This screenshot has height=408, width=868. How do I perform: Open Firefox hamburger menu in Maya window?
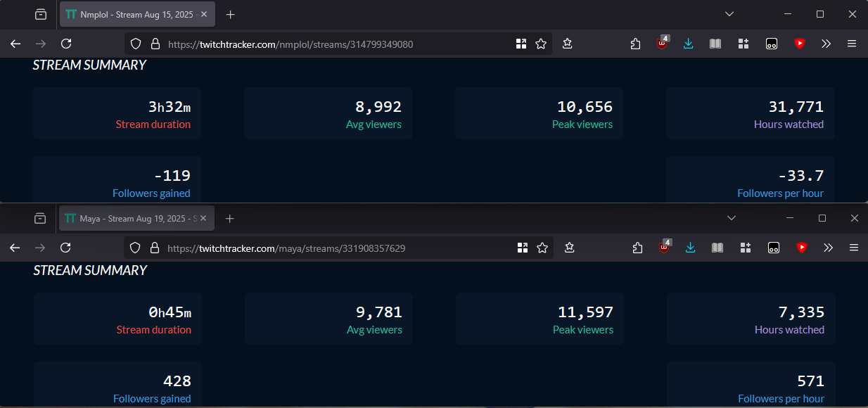[x=853, y=248]
